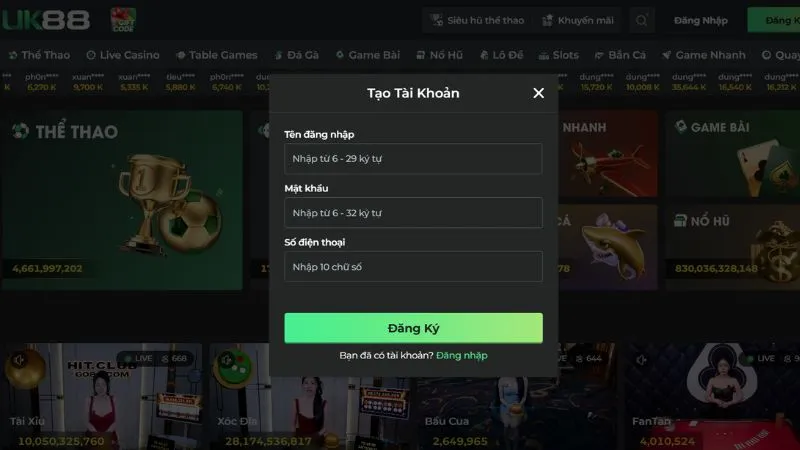Focus the Số điện thoại input field

tap(413, 267)
